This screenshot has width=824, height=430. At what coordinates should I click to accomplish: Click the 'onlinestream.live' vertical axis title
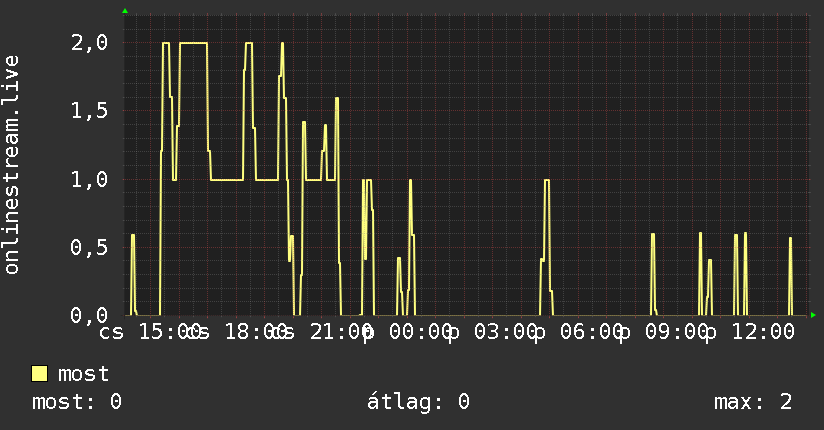(x=12, y=165)
